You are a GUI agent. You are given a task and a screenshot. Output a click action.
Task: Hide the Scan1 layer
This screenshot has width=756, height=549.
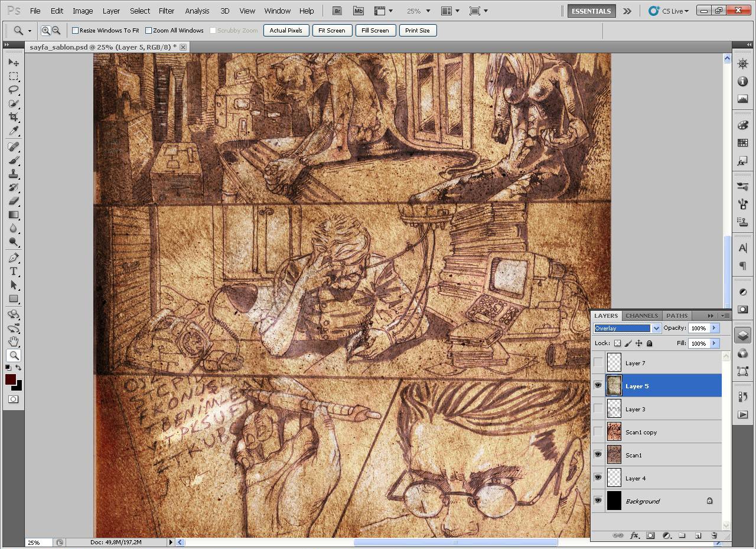click(598, 455)
